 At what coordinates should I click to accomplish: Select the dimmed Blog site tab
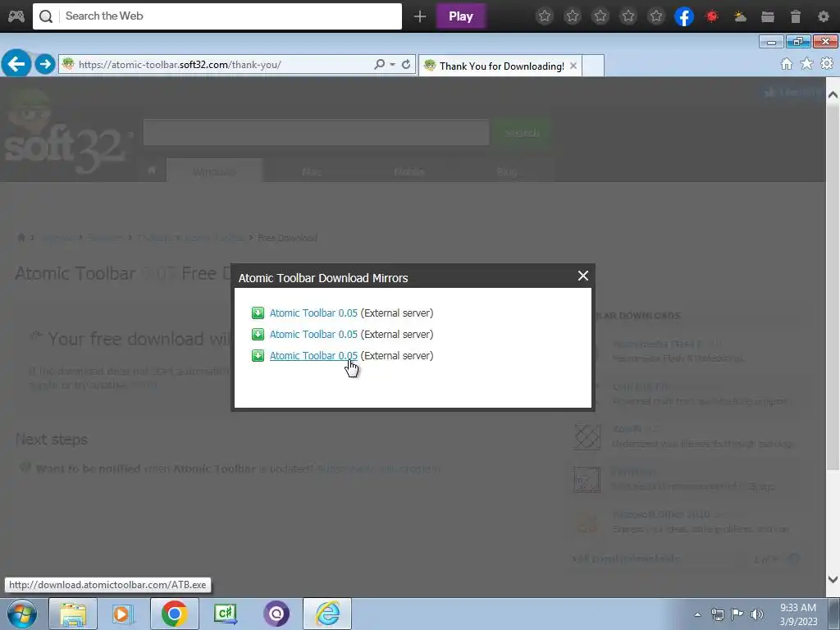point(506,171)
